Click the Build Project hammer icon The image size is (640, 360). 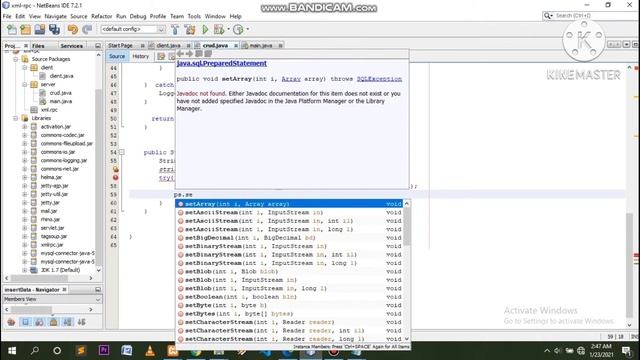pos(175,29)
